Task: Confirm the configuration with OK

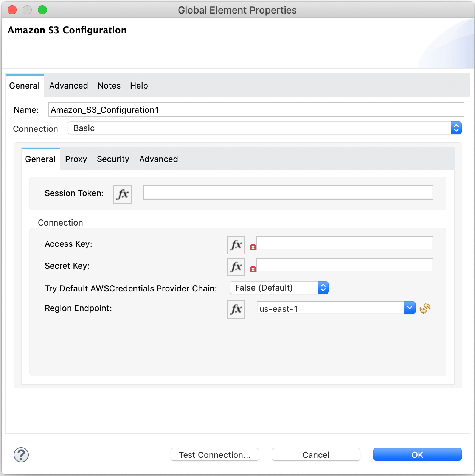Action: (417, 454)
